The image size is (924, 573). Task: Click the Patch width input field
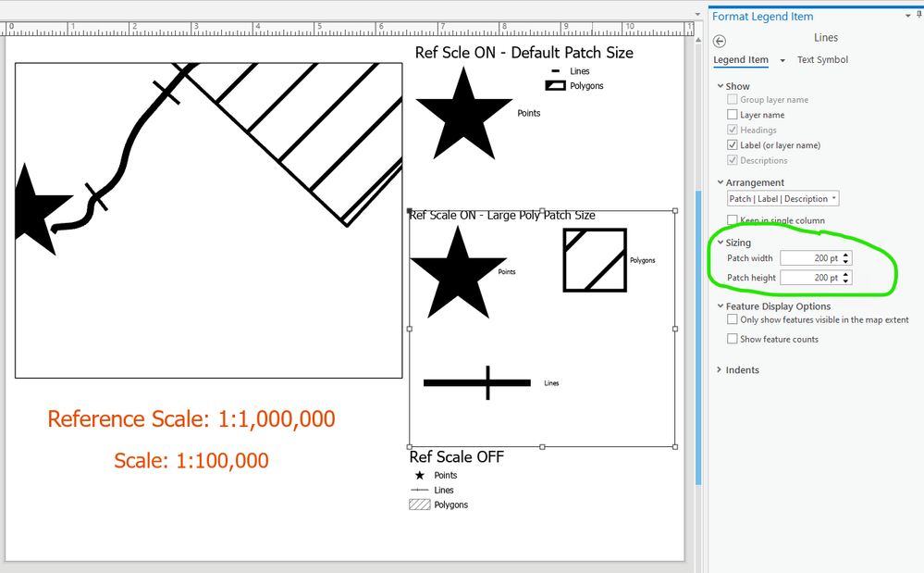810,258
